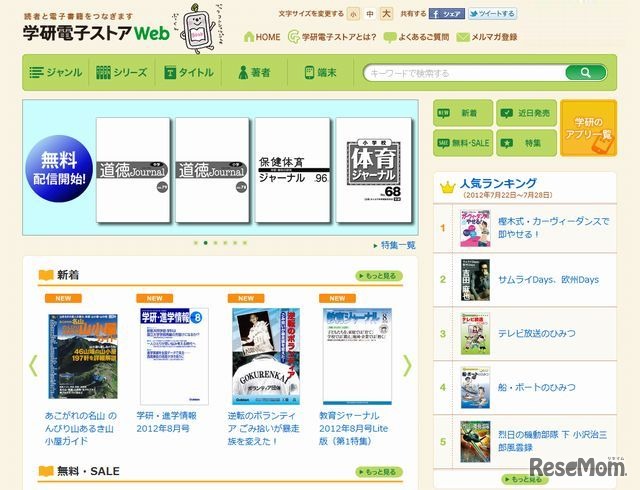Image resolution: width=640 pixels, height=490 pixels.
Task: Open 逆転のボランティア book cover
Action: [x=266, y=356]
